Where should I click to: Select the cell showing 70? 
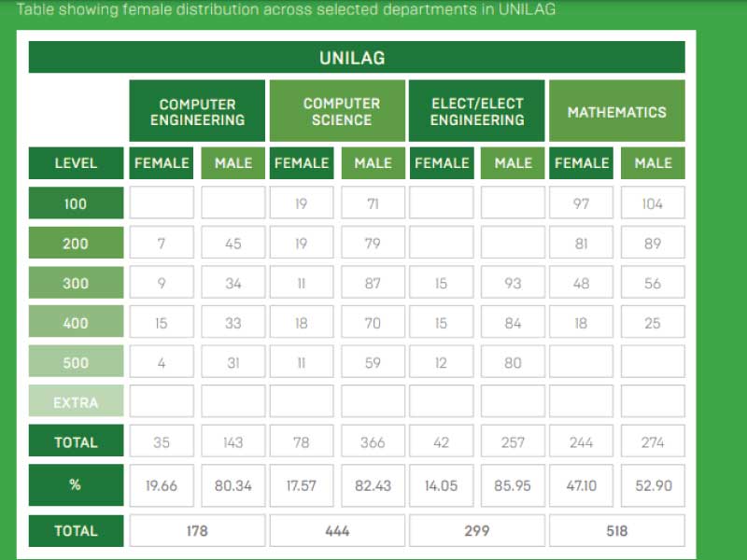tap(373, 322)
